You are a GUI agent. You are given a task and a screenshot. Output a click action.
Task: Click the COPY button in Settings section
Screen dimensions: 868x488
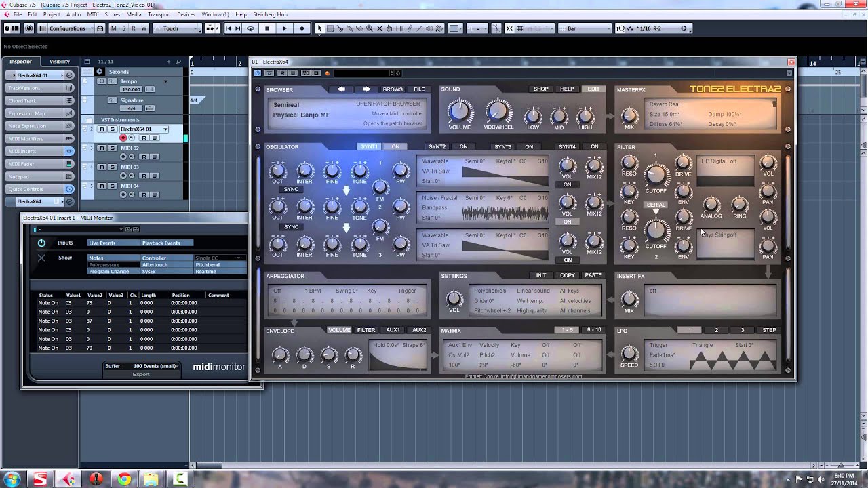[x=568, y=275]
